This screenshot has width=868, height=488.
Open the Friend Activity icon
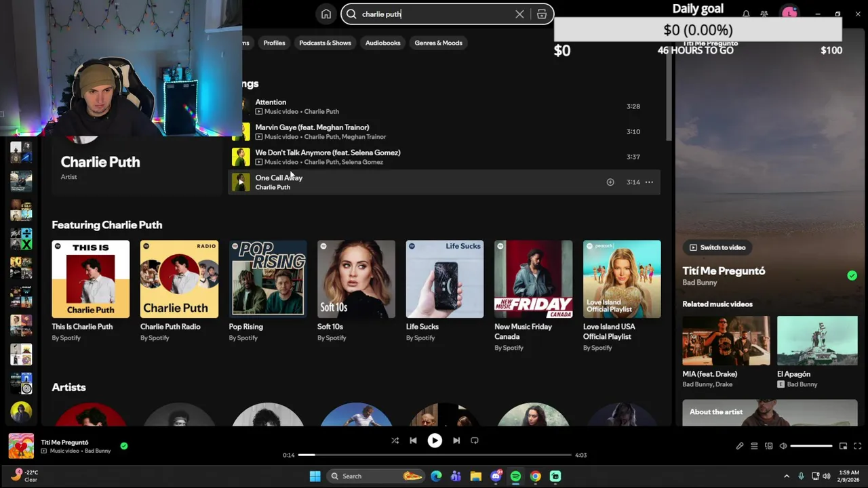coord(764,14)
